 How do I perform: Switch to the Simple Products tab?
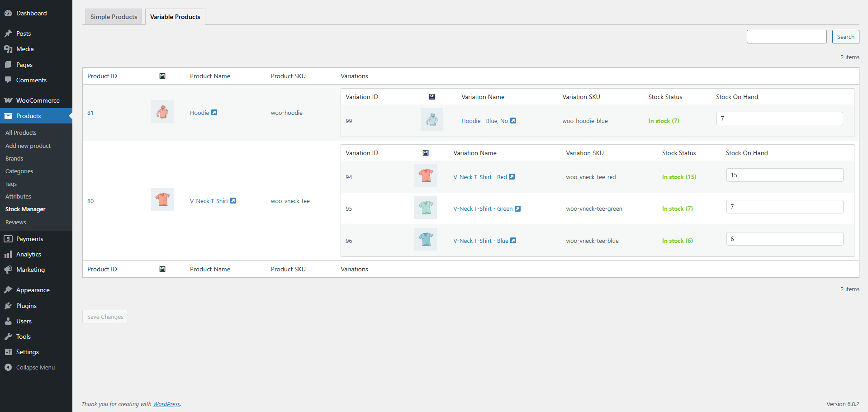click(x=114, y=17)
